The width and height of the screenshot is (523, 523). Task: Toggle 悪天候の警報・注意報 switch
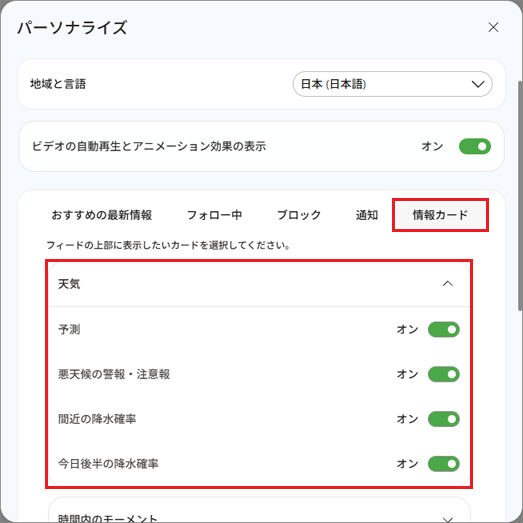[x=444, y=374]
